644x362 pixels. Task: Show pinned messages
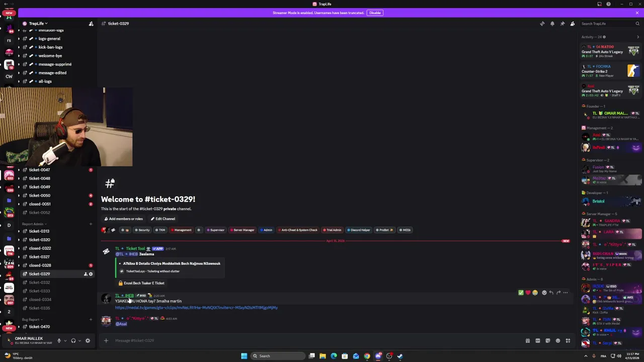(562, 24)
